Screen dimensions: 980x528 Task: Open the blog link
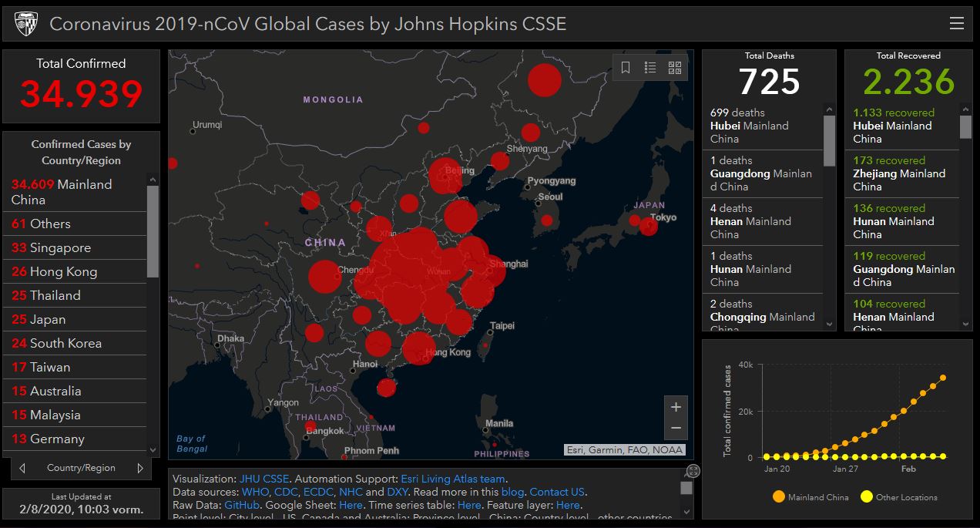[x=512, y=492]
